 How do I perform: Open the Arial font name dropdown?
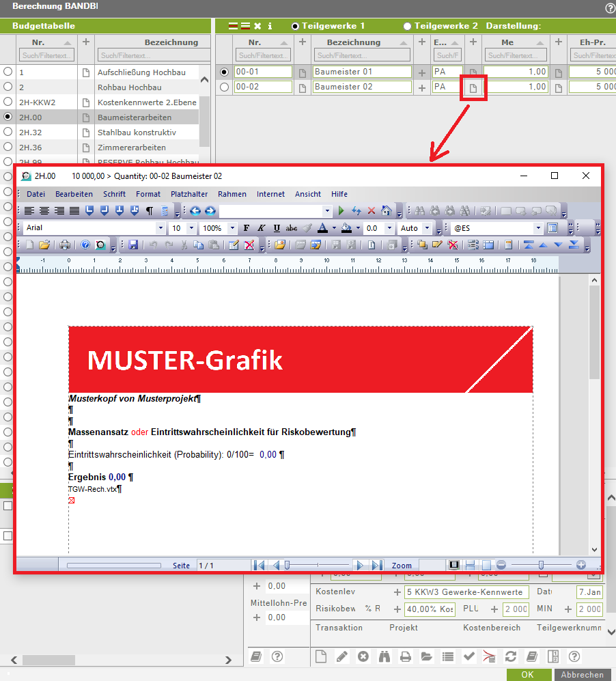pyautogui.click(x=160, y=228)
